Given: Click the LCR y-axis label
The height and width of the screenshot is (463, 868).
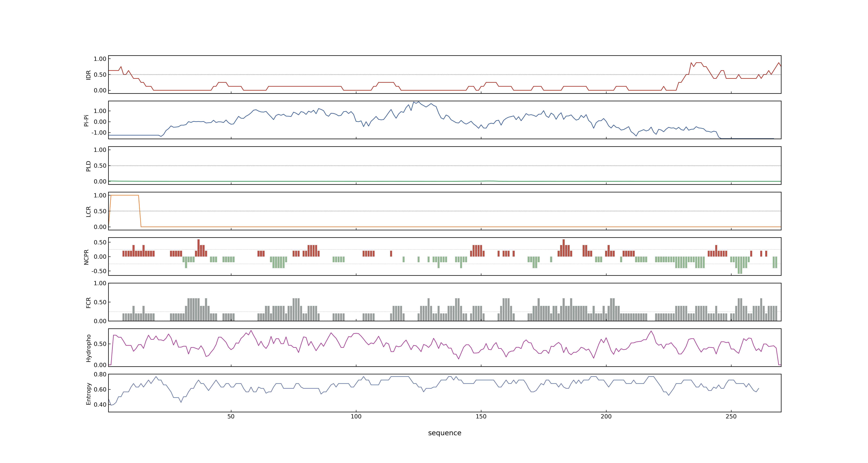Looking at the screenshot, I should (89, 211).
